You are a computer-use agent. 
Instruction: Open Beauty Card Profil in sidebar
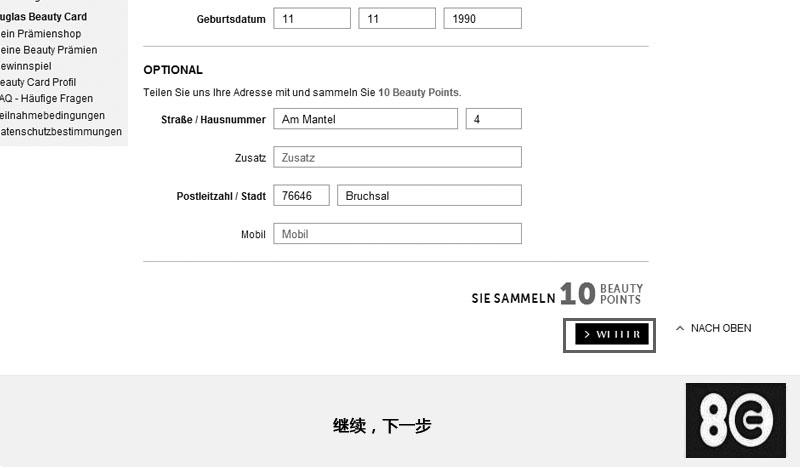click(38, 82)
